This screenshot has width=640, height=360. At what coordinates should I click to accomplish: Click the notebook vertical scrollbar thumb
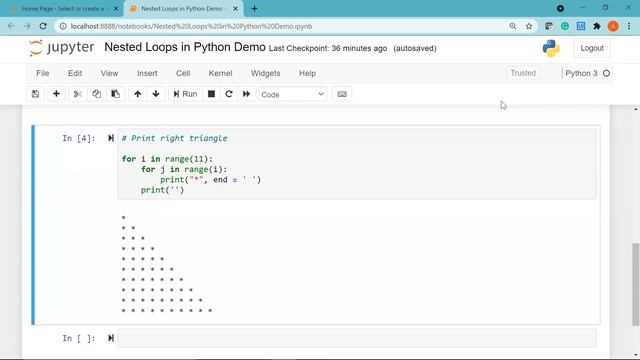click(x=636, y=284)
